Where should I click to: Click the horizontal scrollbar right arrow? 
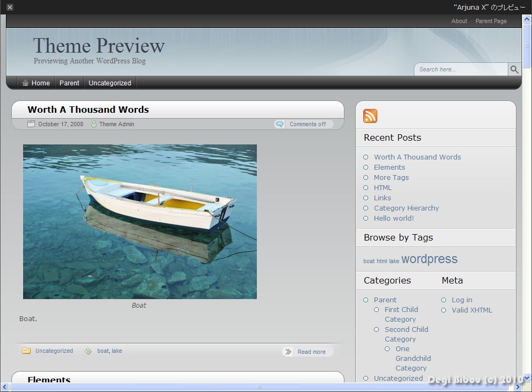pos(518,387)
